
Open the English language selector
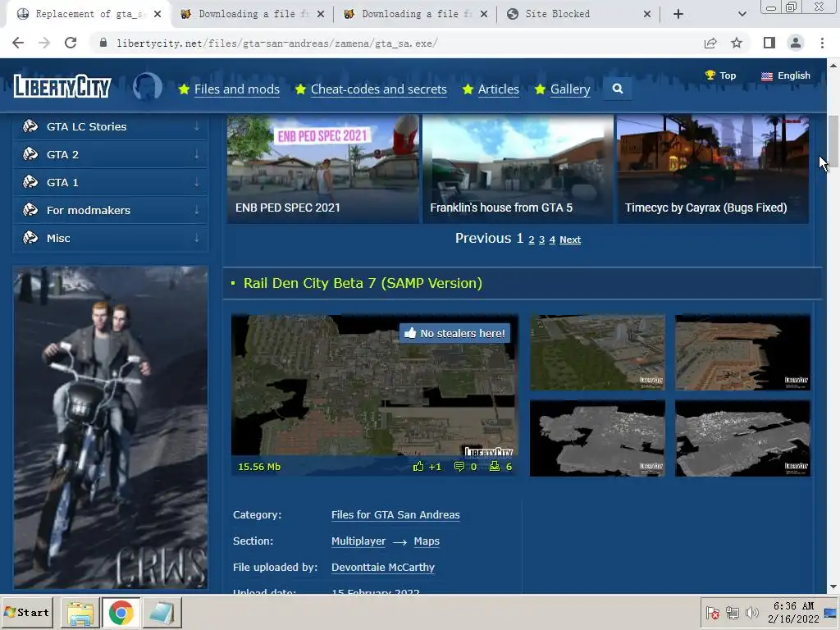click(x=785, y=75)
